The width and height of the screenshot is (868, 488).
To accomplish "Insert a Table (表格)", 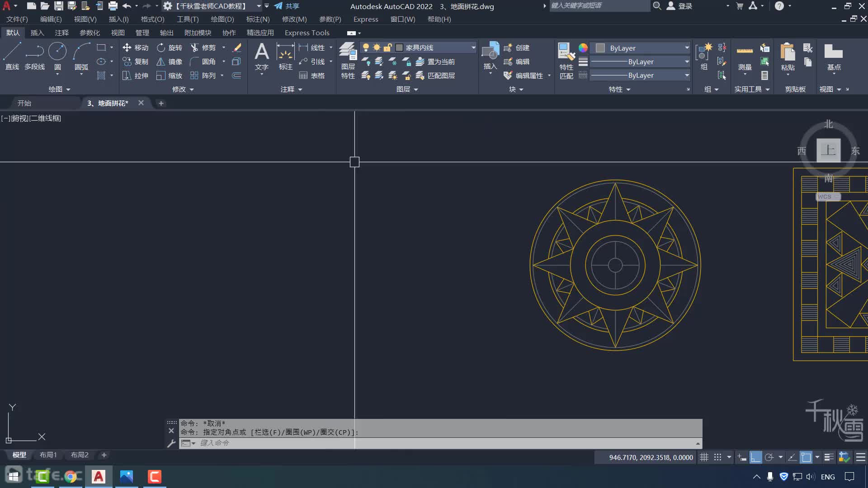I will coord(312,75).
